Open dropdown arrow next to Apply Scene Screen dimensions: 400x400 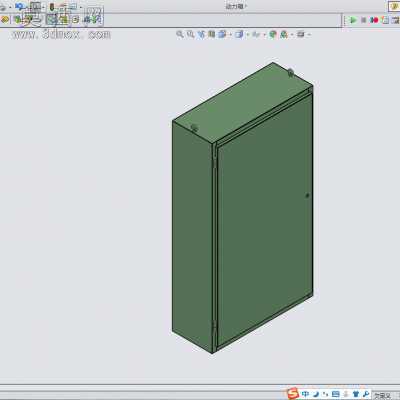tap(292, 34)
